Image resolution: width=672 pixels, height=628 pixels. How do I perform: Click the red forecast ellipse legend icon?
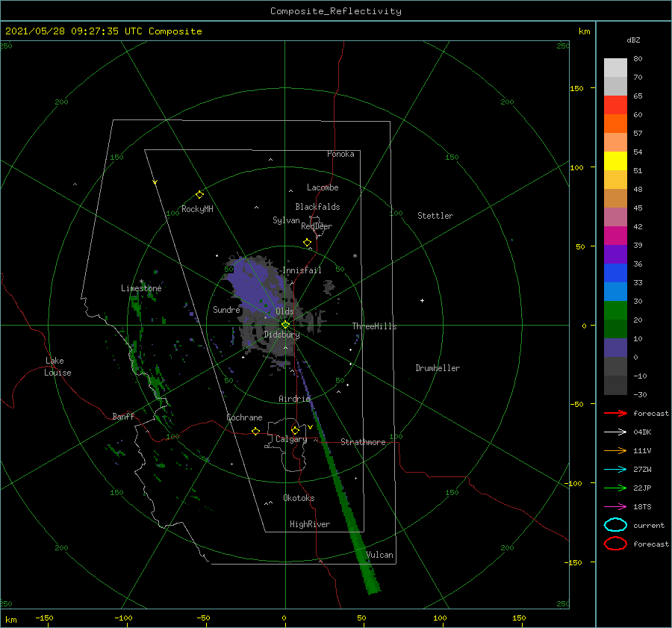point(615,544)
